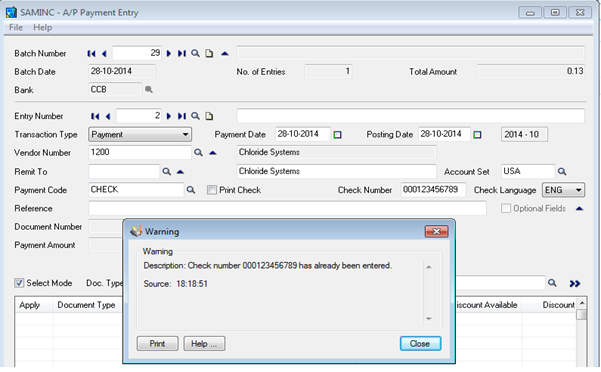601x372 pixels.
Task: Click the Check Number field
Action: click(433, 190)
